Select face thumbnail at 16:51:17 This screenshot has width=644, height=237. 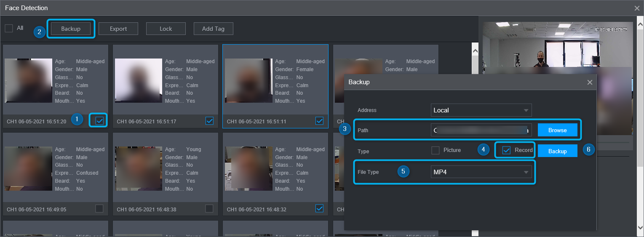point(139,80)
